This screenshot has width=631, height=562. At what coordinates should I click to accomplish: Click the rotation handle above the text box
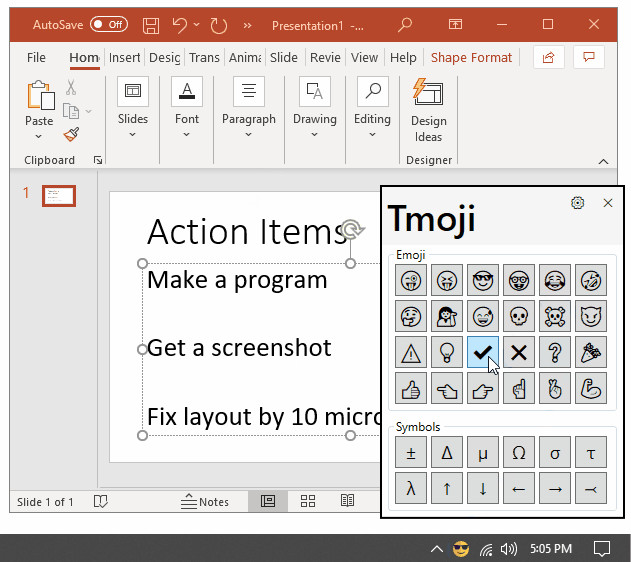point(352,229)
